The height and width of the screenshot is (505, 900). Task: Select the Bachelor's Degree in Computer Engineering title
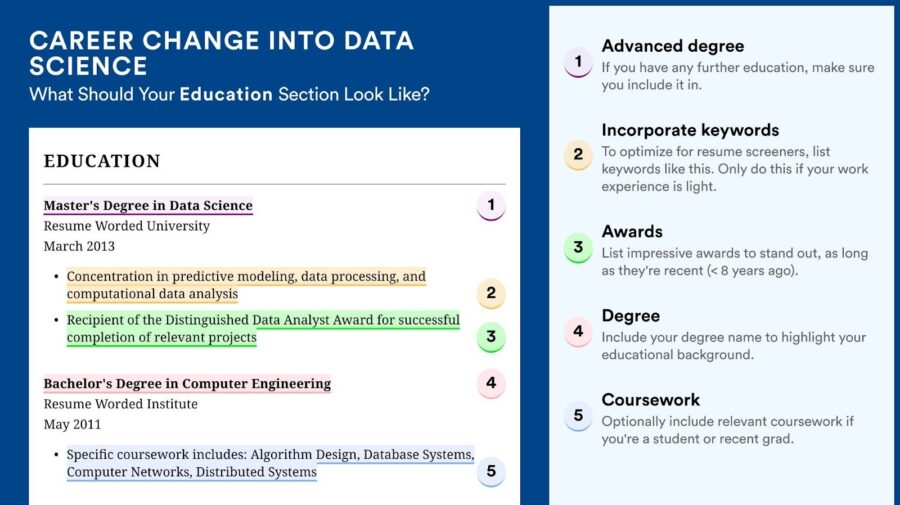click(x=187, y=384)
